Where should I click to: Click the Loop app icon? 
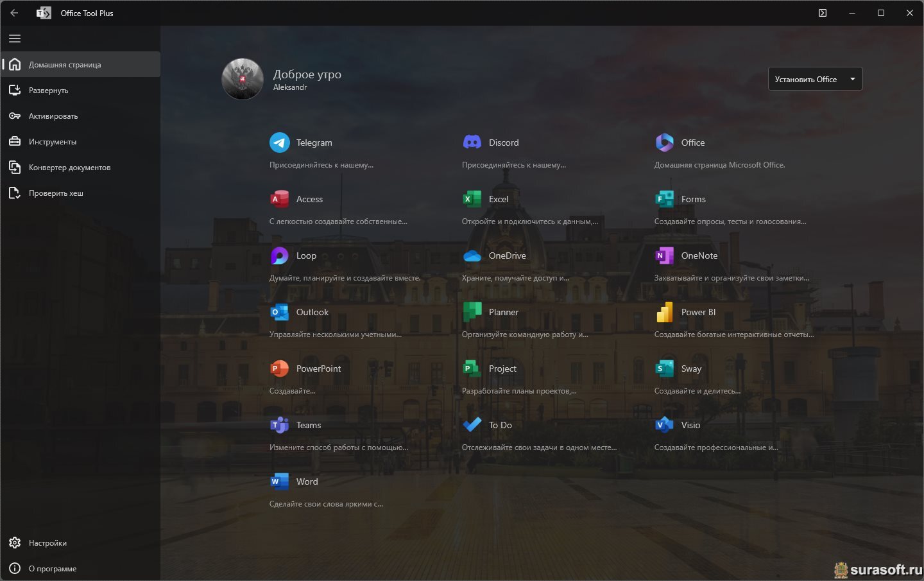pyautogui.click(x=280, y=256)
